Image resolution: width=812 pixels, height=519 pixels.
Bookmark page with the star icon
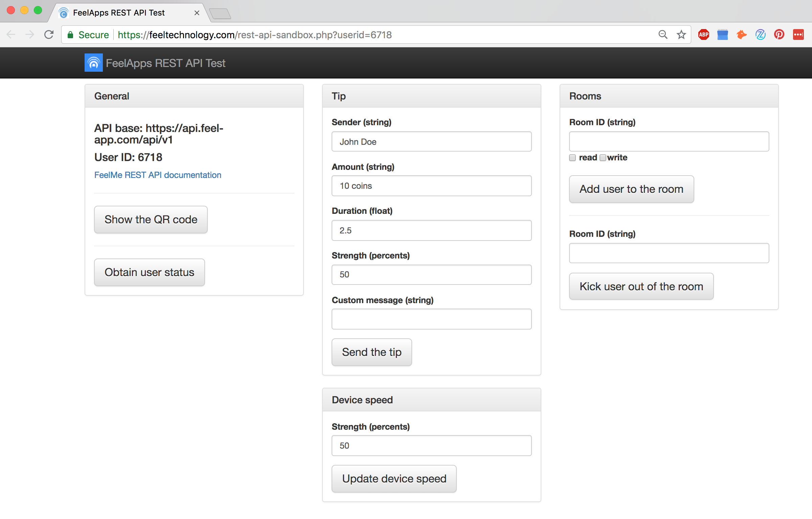pyautogui.click(x=681, y=35)
